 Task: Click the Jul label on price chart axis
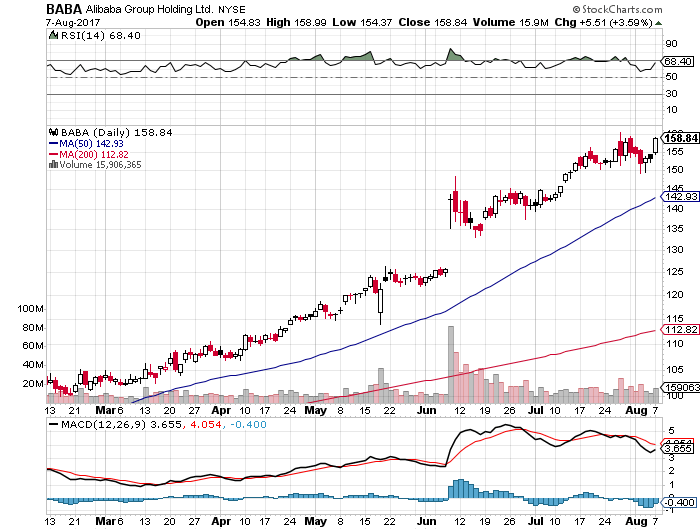pyautogui.click(x=536, y=410)
